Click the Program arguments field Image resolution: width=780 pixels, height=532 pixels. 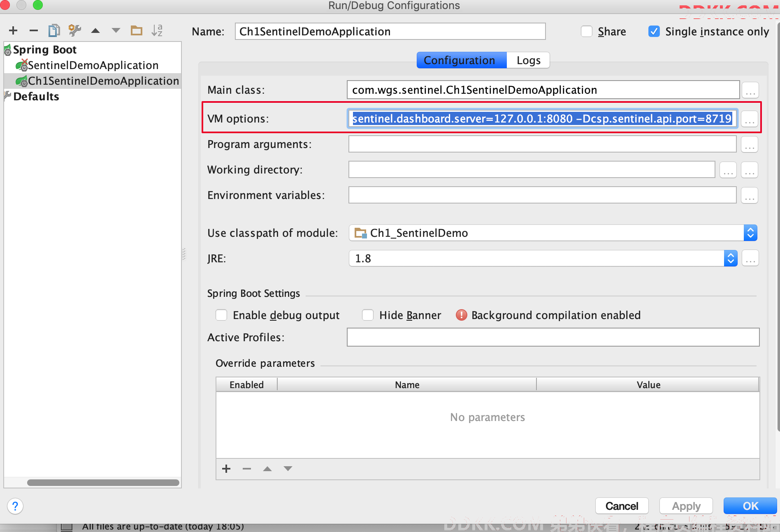pyautogui.click(x=542, y=144)
